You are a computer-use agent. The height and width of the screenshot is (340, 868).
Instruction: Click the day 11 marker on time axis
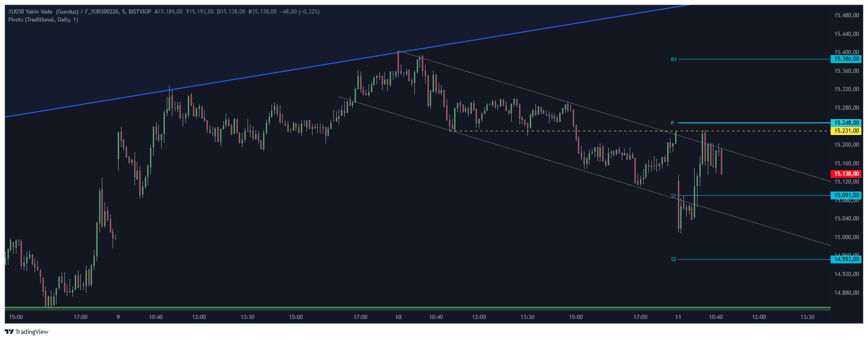(x=678, y=317)
